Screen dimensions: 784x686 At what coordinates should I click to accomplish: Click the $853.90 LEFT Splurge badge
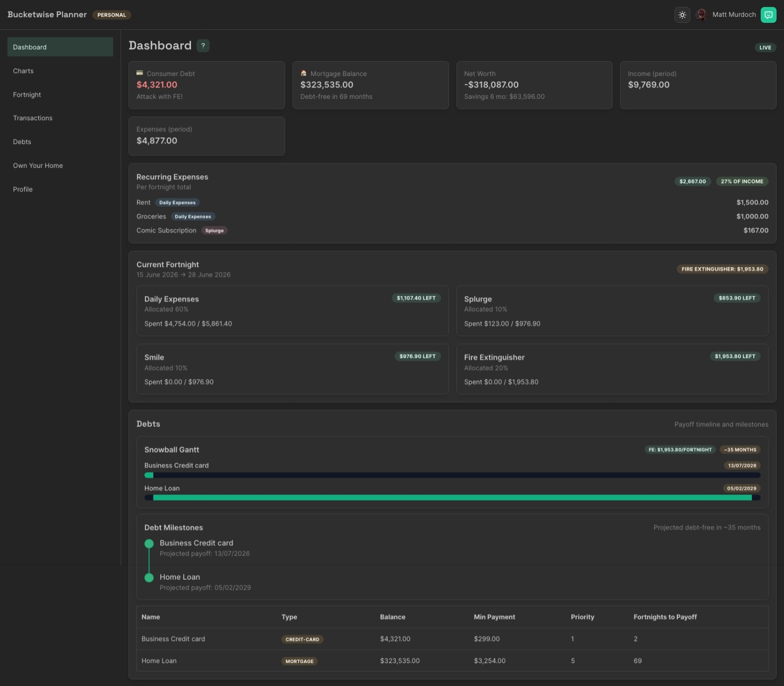737,298
